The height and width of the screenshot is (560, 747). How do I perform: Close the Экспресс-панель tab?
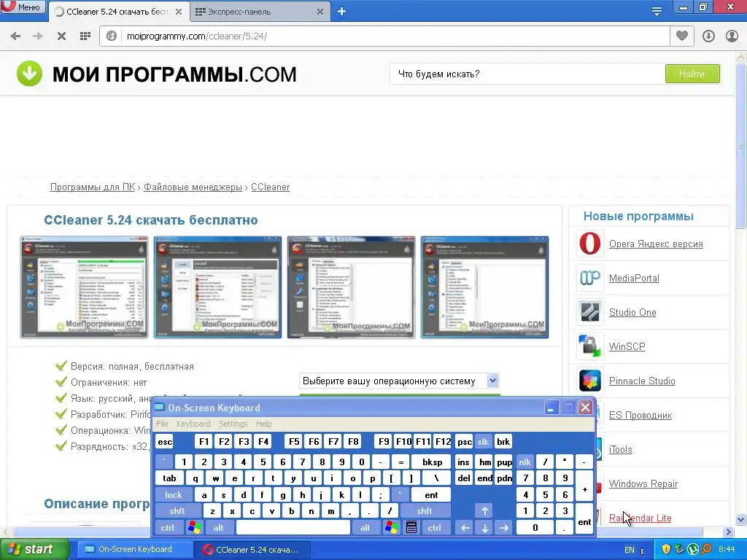[320, 12]
